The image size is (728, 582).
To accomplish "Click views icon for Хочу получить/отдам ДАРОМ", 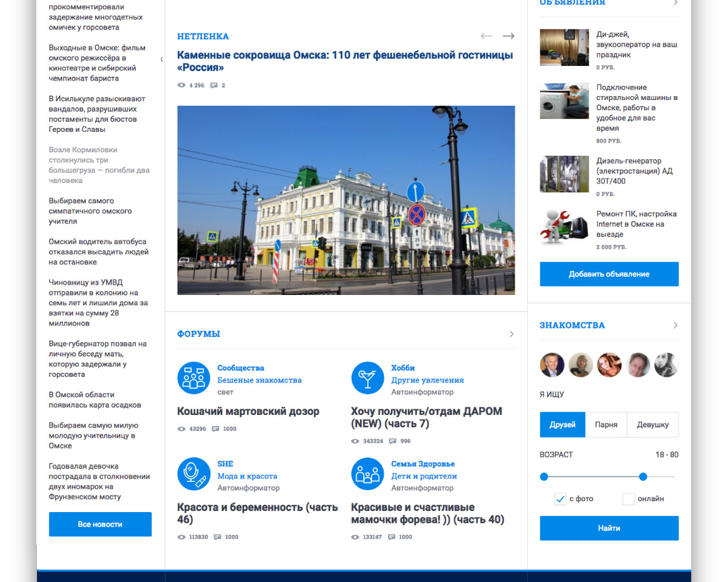I will pyautogui.click(x=355, y=441).
